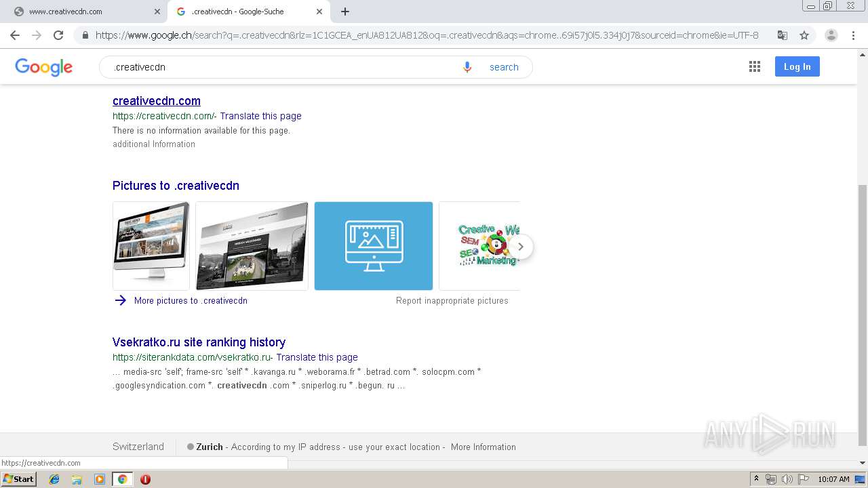868x488 pixels.
Task: Open the Pictures to .creativecdn heading
Action: 176,186
